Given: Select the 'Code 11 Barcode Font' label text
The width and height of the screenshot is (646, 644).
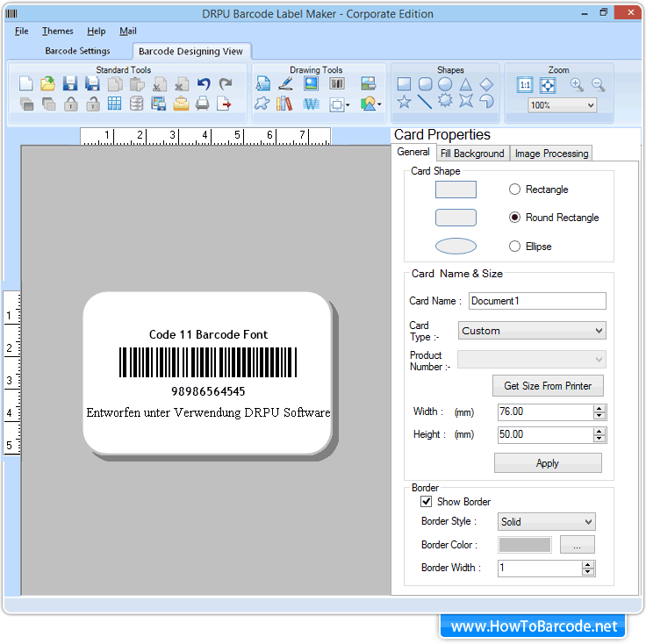Looking at the screenshot, I should coord(208,334).
